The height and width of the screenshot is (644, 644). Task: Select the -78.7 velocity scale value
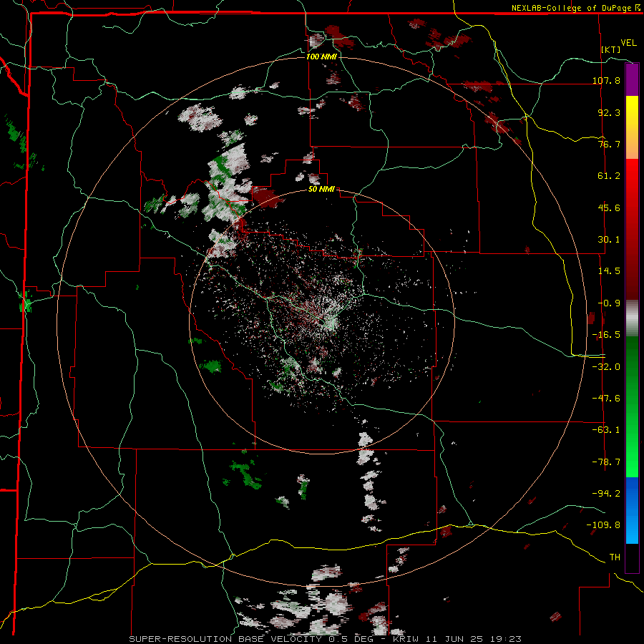pos(606,462)
